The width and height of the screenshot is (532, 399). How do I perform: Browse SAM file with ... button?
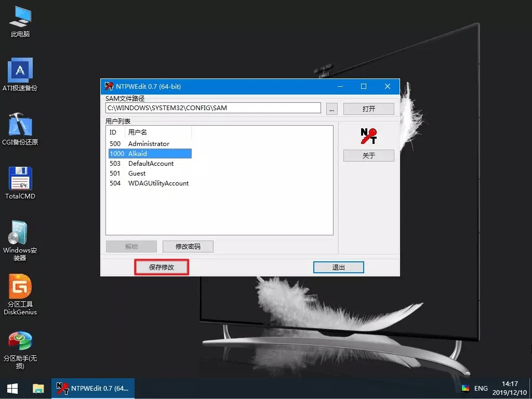pyautogui.click(x=332, y=109)
